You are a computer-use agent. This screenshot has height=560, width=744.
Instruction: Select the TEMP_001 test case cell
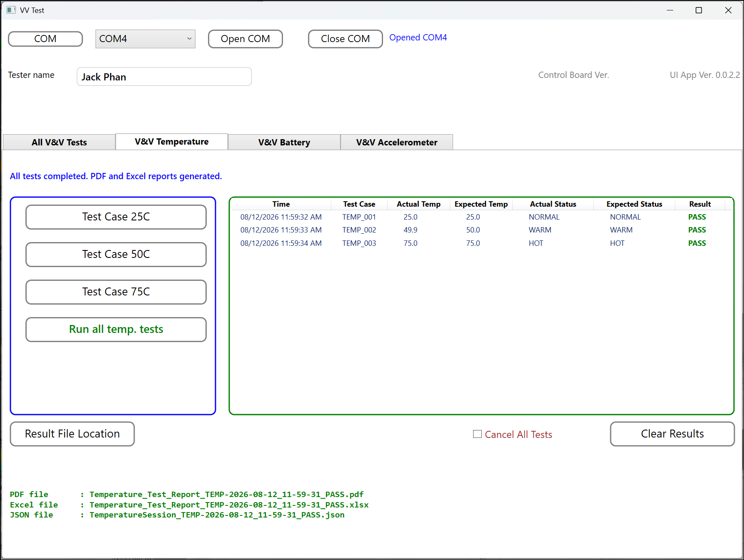point(359,217)
